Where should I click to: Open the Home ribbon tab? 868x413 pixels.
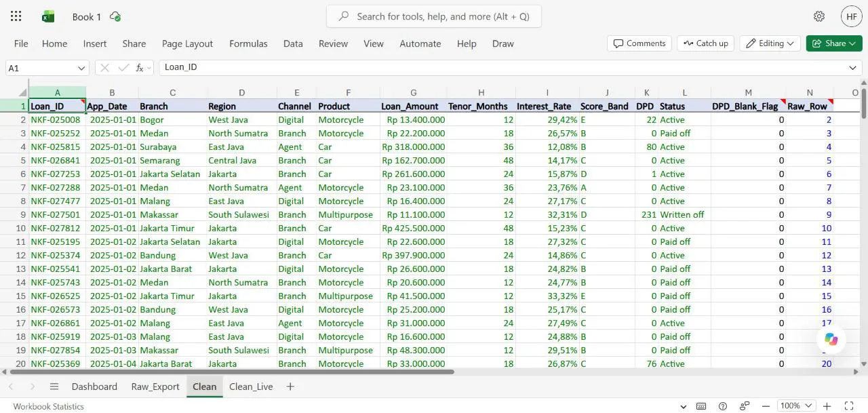54,43
